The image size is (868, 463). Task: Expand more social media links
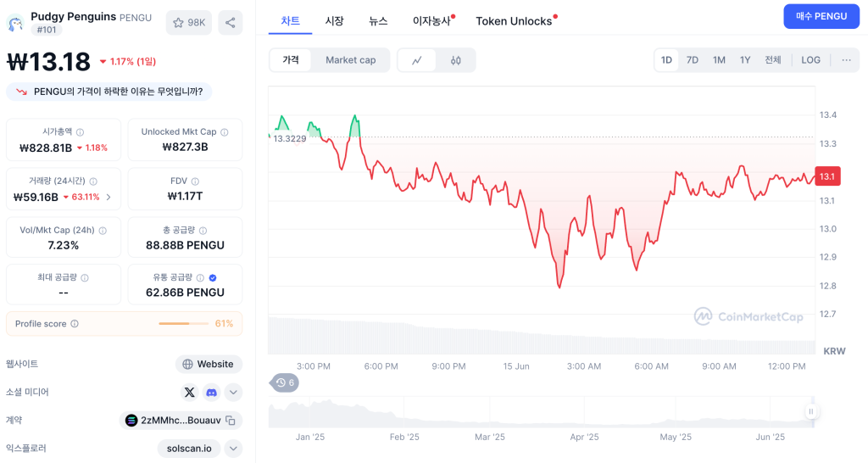click(x=234, y=392)
